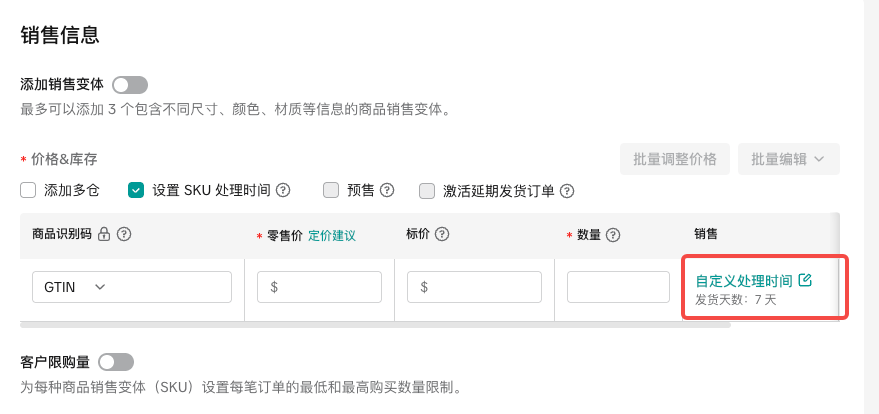The width and height of the screenshot is (879, 414).
Task: Toggle the 添加销售变体 switch
Action: click(x=130, y=85)
